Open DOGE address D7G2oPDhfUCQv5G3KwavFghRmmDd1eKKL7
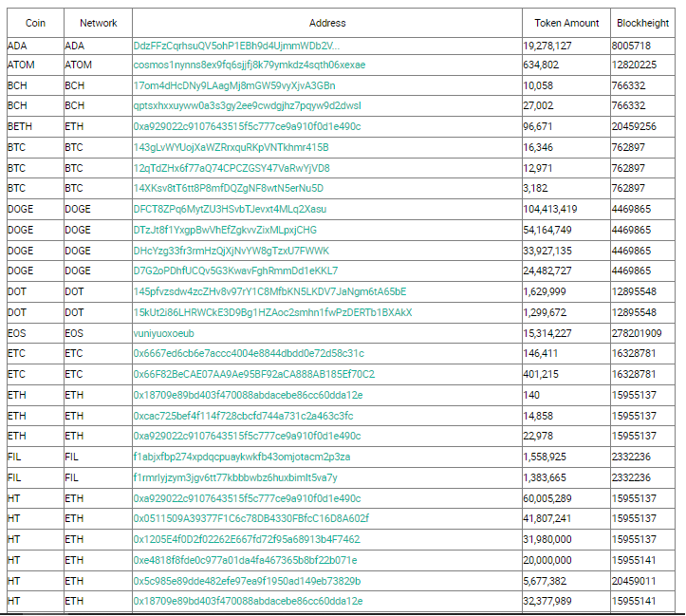The image size is (686, 616). [x=236, y=271]
